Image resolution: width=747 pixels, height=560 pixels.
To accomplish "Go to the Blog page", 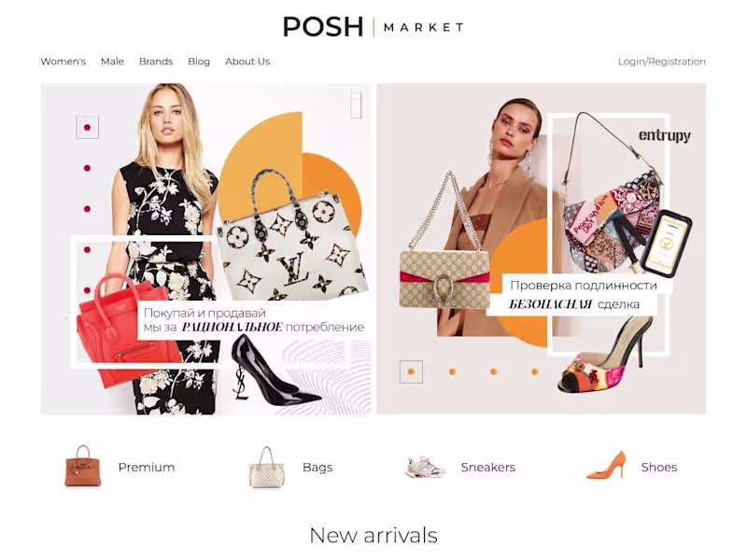I will click(x=199, y=62).
